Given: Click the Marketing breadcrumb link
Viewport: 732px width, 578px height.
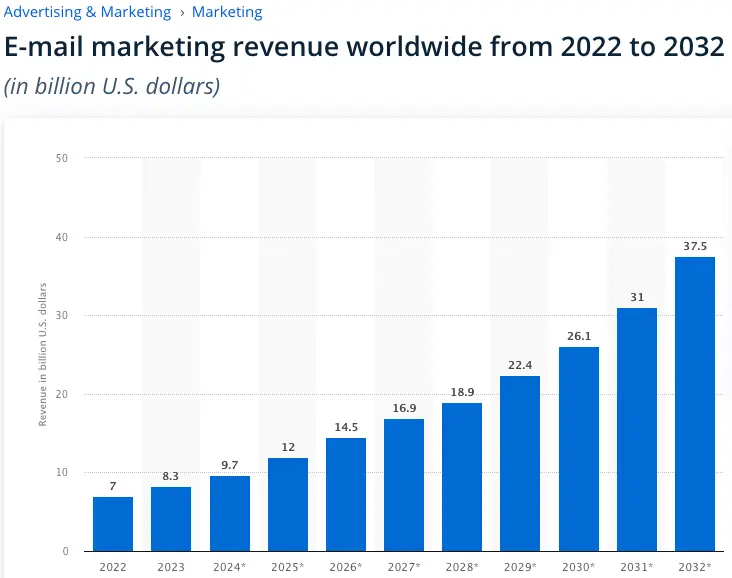Looking at the screenshot, I should 227,13.
